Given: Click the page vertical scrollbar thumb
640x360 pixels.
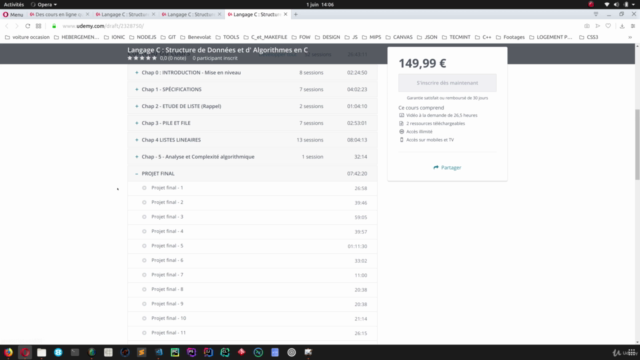Looking at the screenshot, I should [x=637, y=144].
